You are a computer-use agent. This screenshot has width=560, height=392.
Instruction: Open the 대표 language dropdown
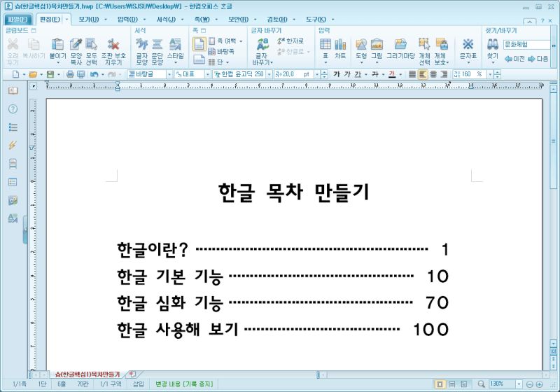pos(207,74)
